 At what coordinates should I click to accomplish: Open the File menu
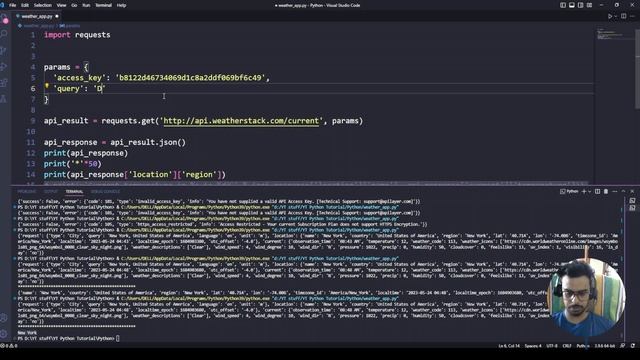pyautogui.click(x=13, y=5)
